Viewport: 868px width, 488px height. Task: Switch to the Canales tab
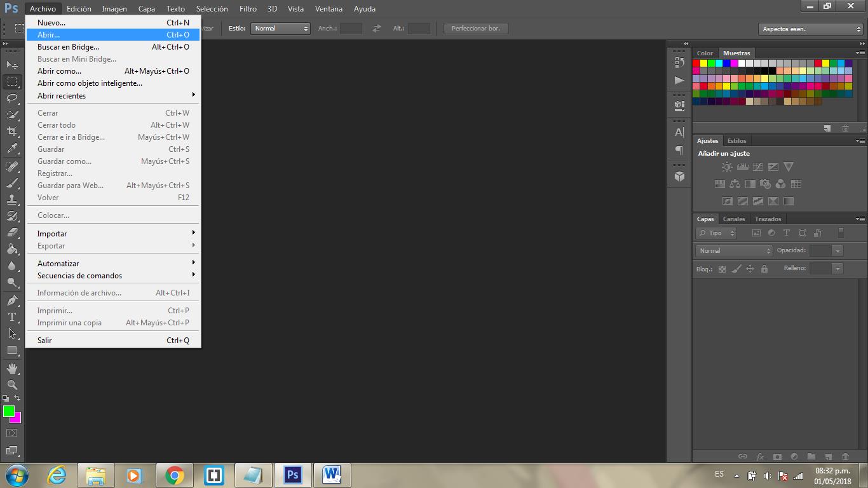click(x=734, y=219)
